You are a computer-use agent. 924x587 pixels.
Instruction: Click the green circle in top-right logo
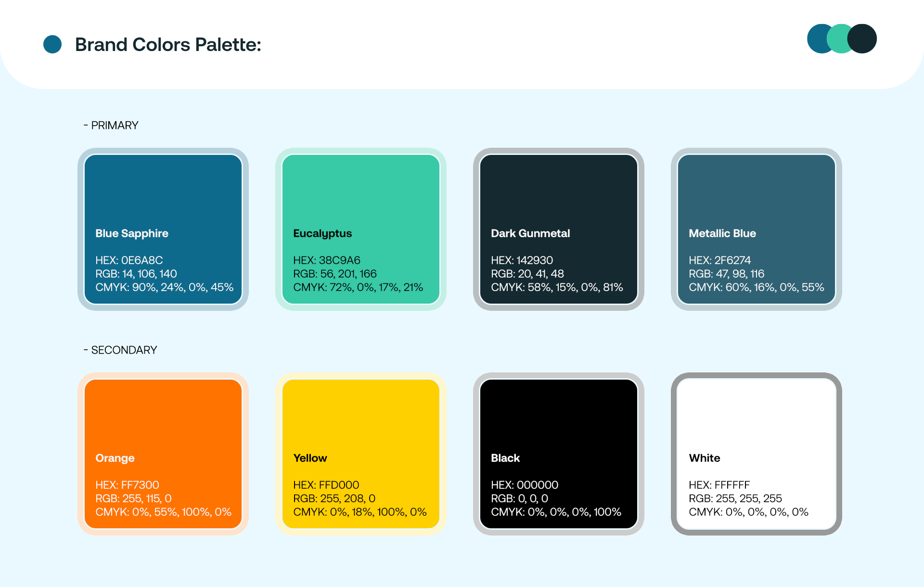click(x=838, y=38)
